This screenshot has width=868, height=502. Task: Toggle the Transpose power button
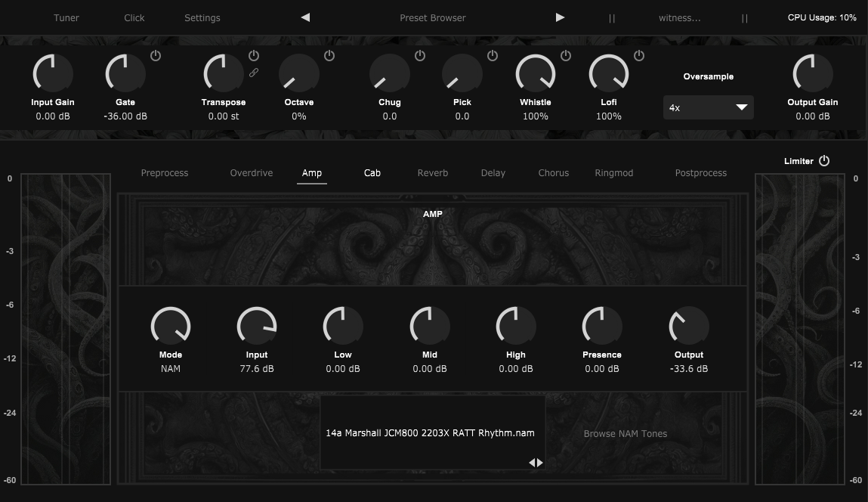coord(254,55)
